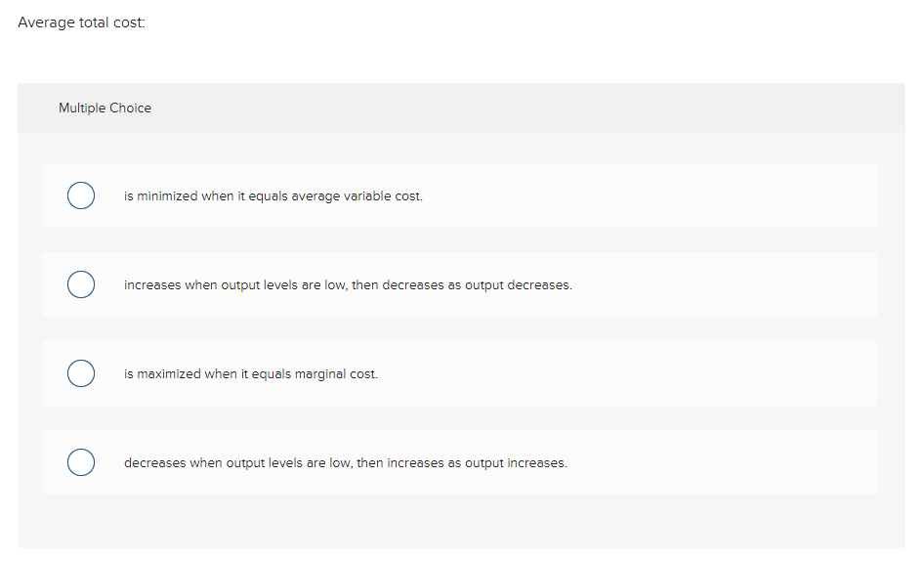Click the Multiple Choice header bar

coord(462,108)
